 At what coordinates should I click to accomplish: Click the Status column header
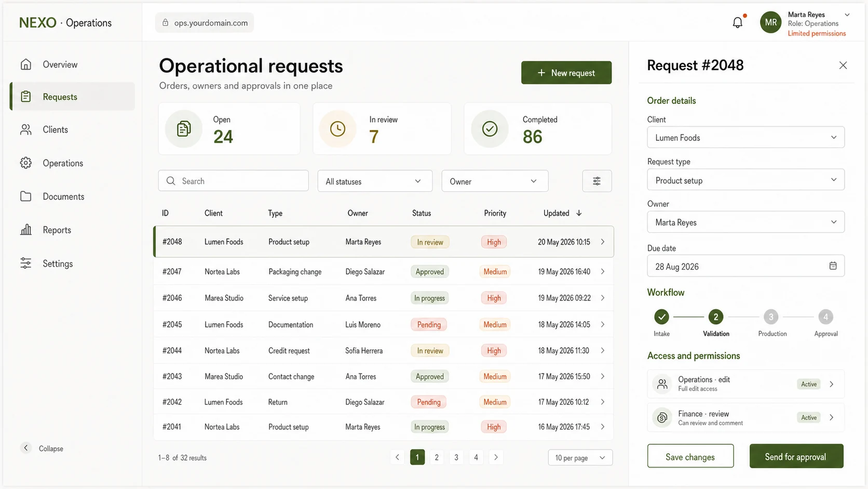point(422,213)
